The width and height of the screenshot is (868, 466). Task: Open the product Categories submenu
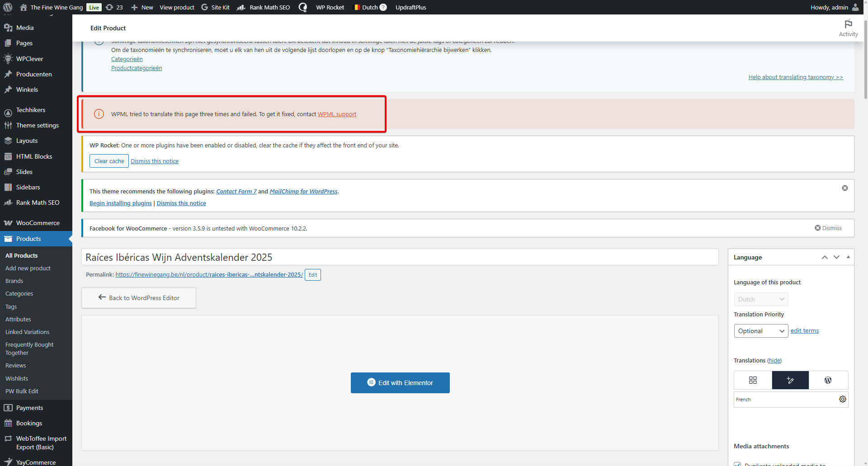[x=19, y=294]
